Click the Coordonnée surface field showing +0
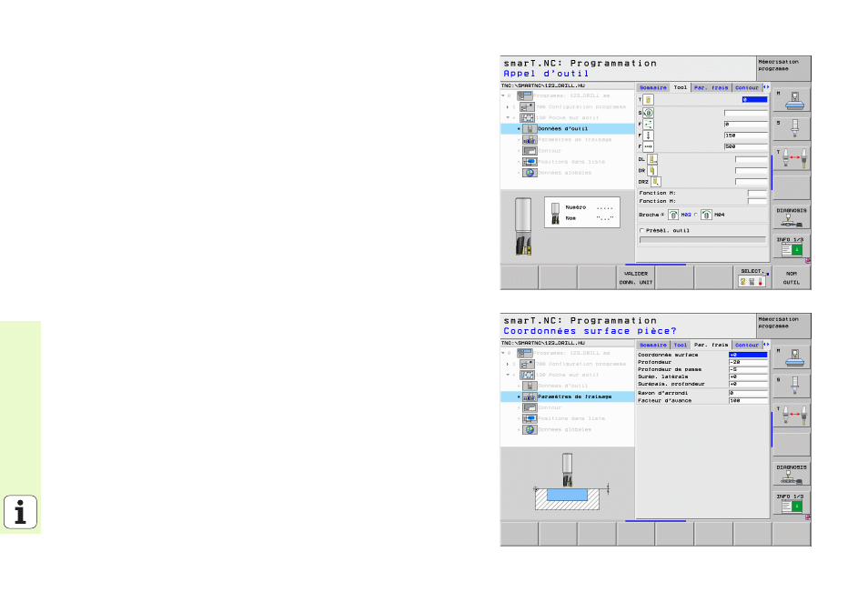The width and height of the screenshot is (868, 612). (749, 355)
